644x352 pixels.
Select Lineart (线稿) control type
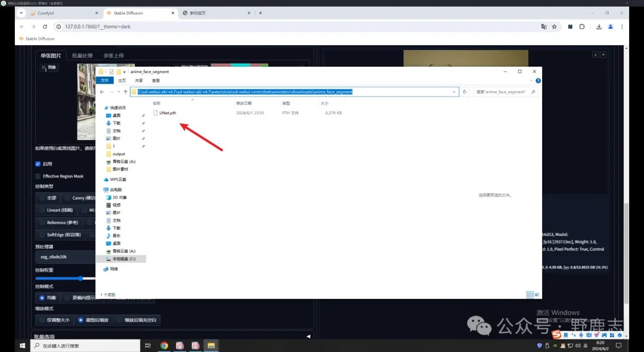point(57,210)
